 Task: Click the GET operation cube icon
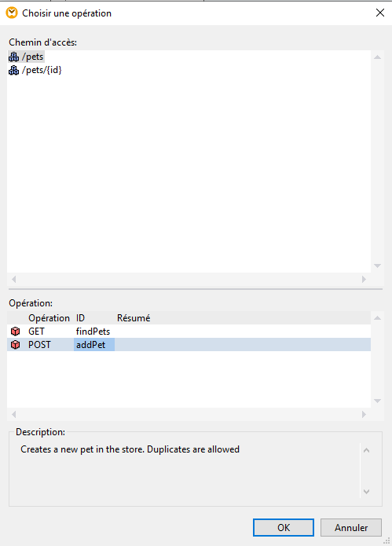(15, 332)
